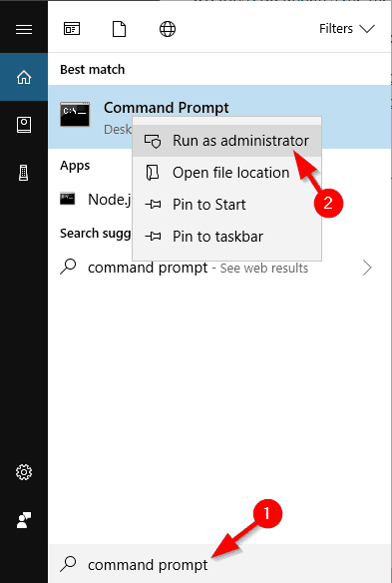The image size is (392, 583).
Task: Open the Settings gear icon
Action: [x=24, y=472]
